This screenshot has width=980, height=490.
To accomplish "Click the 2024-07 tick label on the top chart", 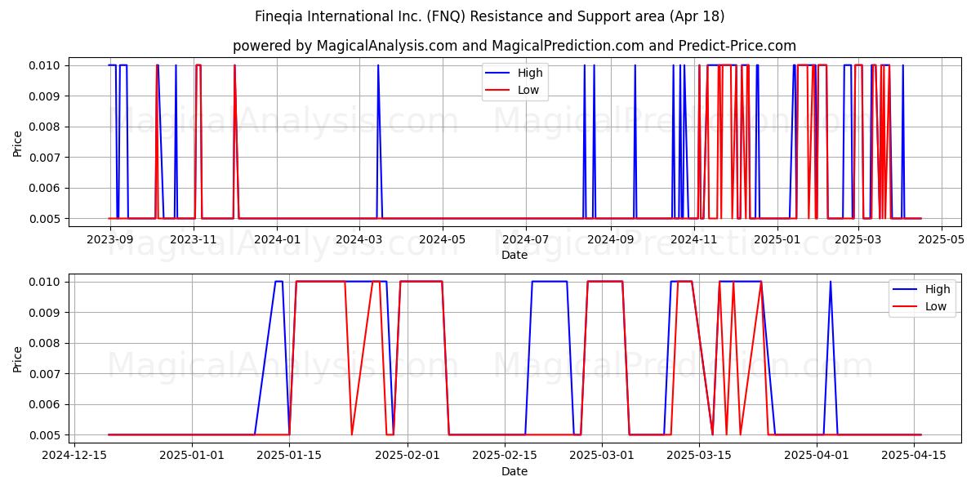I will (x=525, y=239).
